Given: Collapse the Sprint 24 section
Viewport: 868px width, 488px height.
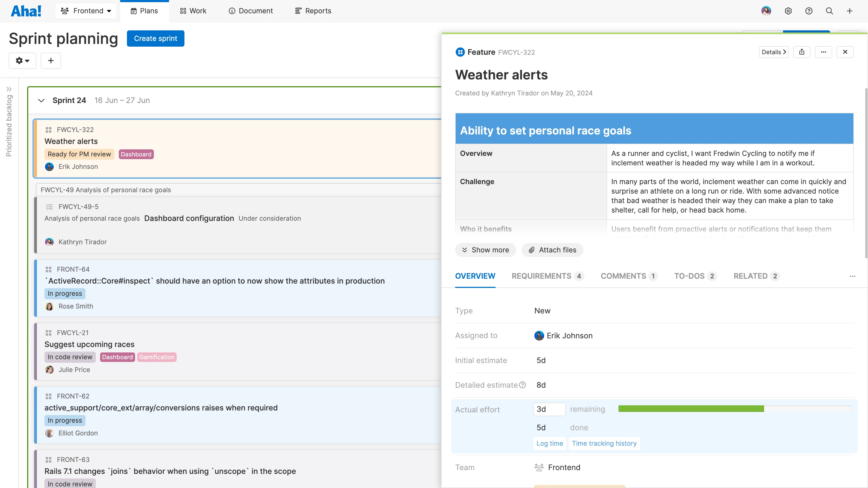Looking at the screenshot, I should [x=41, y=100].
